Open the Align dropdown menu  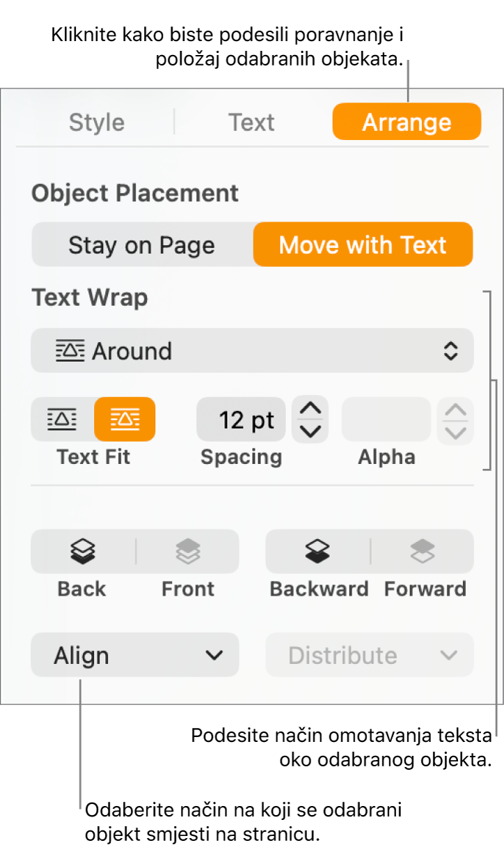135,656
